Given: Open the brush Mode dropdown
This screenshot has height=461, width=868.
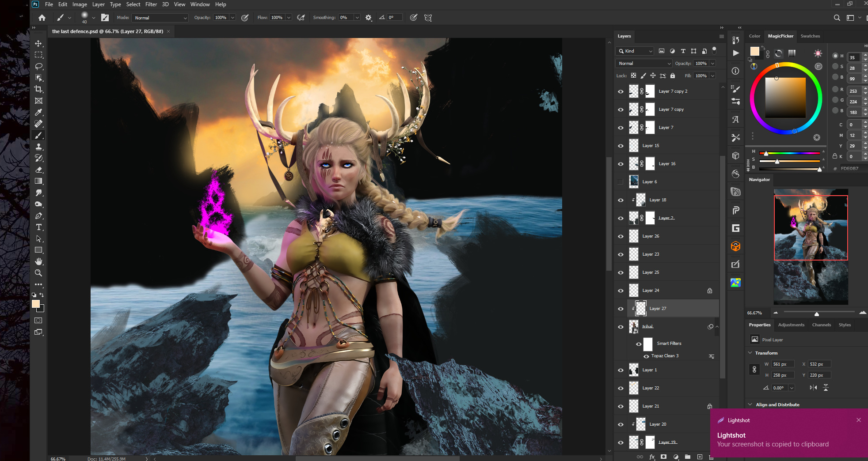Looking at the screenshot, I should tap(161, 18).
